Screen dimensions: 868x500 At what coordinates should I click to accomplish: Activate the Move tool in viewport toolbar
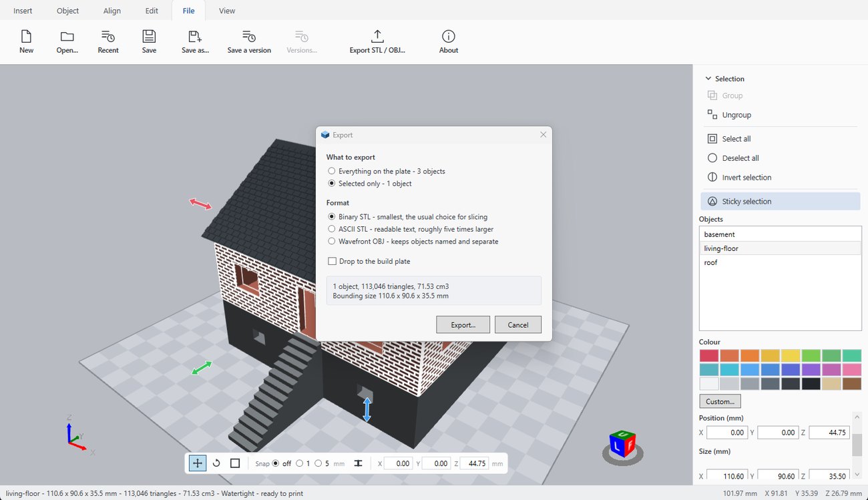coord(198,463)
